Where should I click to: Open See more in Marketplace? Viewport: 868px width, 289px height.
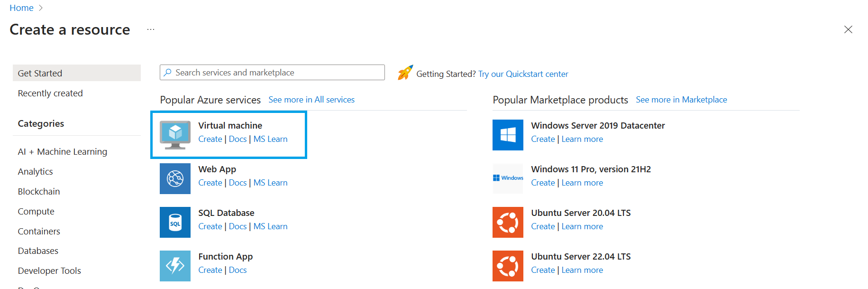click(681, 100)
